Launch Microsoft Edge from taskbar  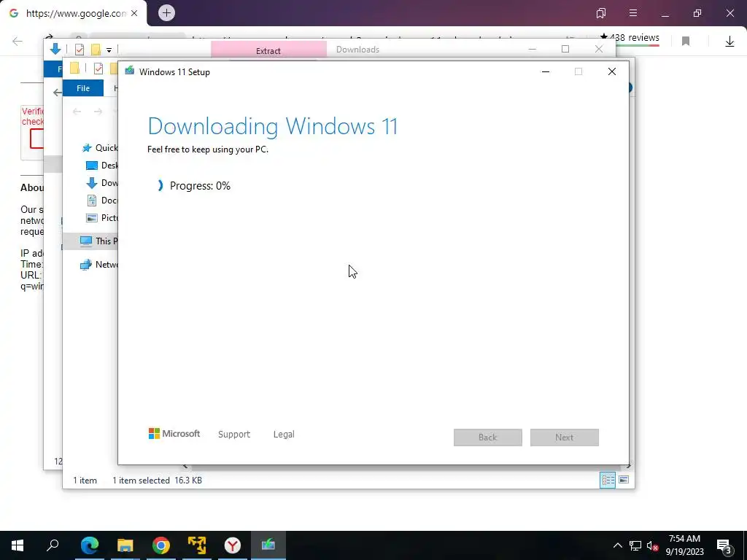pos(89,545)
